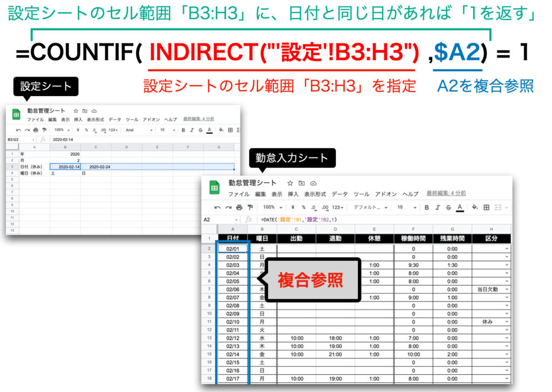
Task: Click the 編集 menu in settings sheet
Action: click(x=52, y=120)
